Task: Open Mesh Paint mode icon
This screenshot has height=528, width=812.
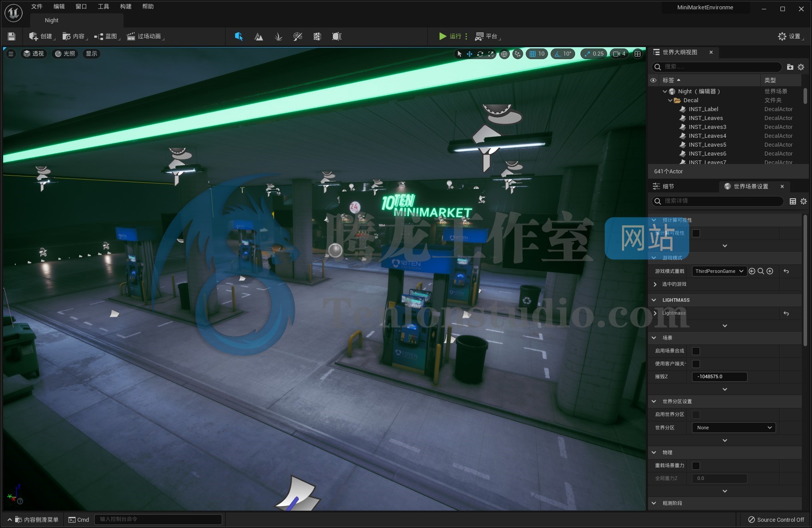Action: [298, 36]
